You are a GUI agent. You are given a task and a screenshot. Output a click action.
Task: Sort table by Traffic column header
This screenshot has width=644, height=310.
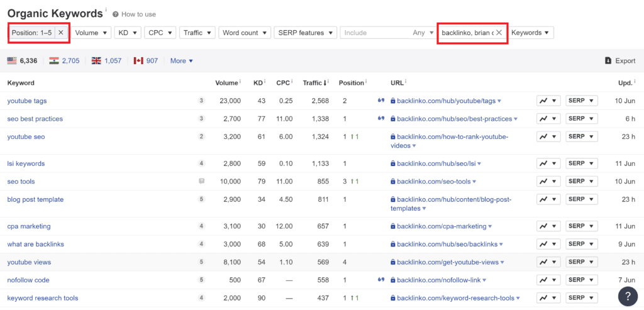click(314, 82)
